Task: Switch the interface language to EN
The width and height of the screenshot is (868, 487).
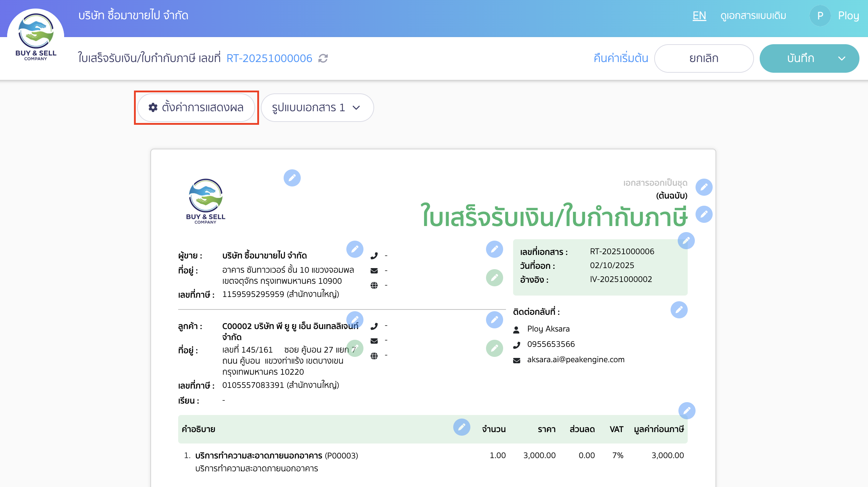Action: (699, 15)
